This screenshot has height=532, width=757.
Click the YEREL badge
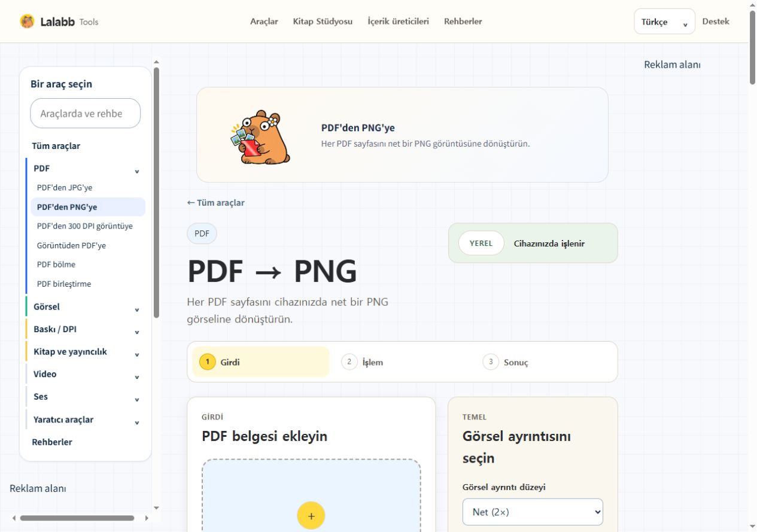[x=481, y=243]
